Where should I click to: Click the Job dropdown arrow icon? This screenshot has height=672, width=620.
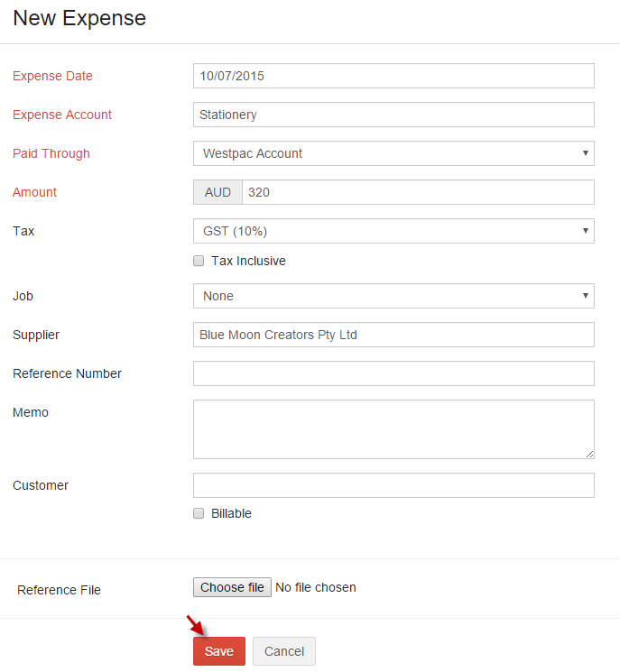[x=586, y=295]
